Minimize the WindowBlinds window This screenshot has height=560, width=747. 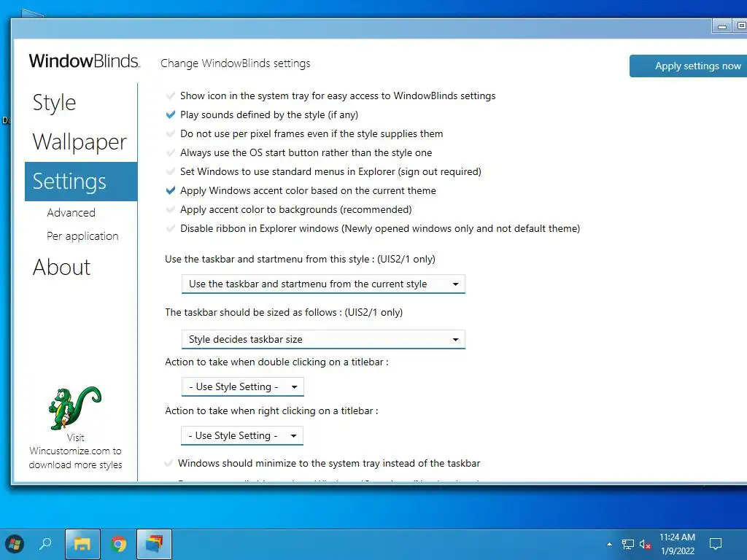click(721, 26)
